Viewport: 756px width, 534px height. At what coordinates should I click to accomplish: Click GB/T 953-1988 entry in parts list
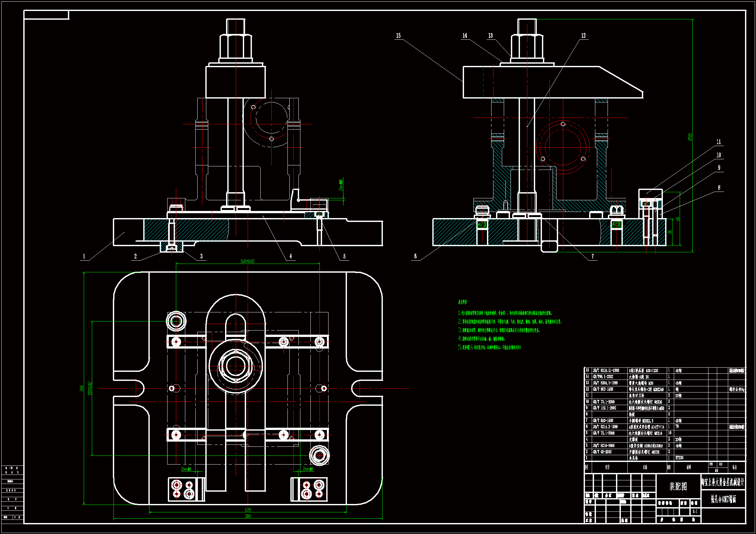click(603, 389)
